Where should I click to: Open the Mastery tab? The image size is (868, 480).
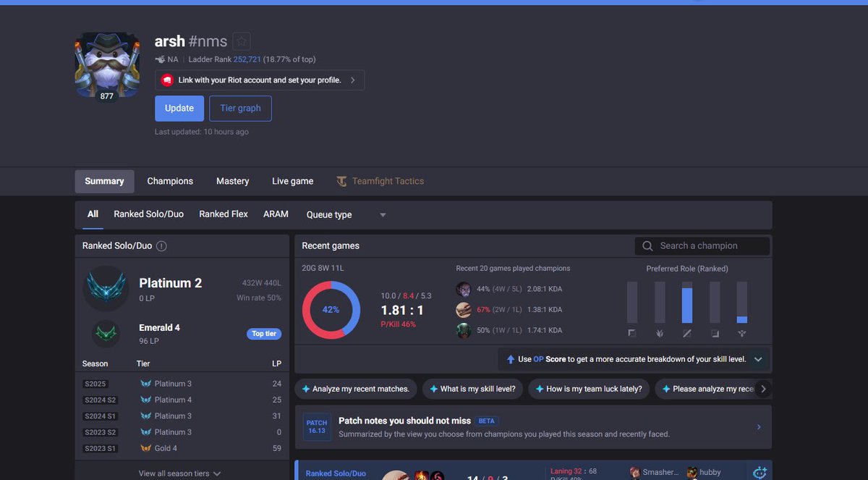click(233, 181)
